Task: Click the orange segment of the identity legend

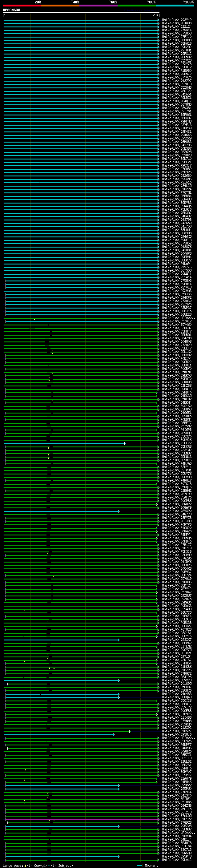Action: [61, 6]
